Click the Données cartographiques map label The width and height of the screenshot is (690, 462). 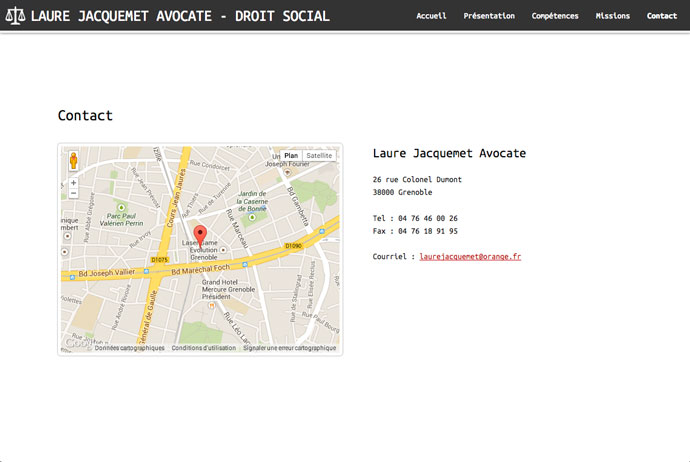[x=129, y=348]
